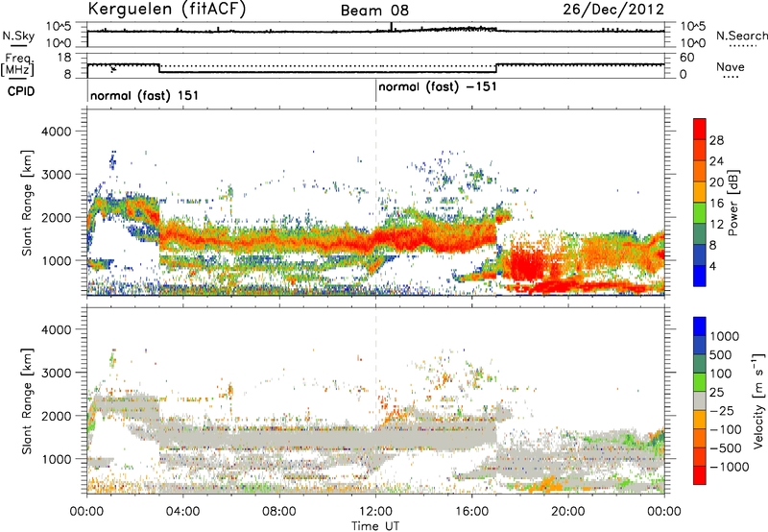
Task: Click the red high-power patch near 18:00 UT
Action: click(526, 263)
